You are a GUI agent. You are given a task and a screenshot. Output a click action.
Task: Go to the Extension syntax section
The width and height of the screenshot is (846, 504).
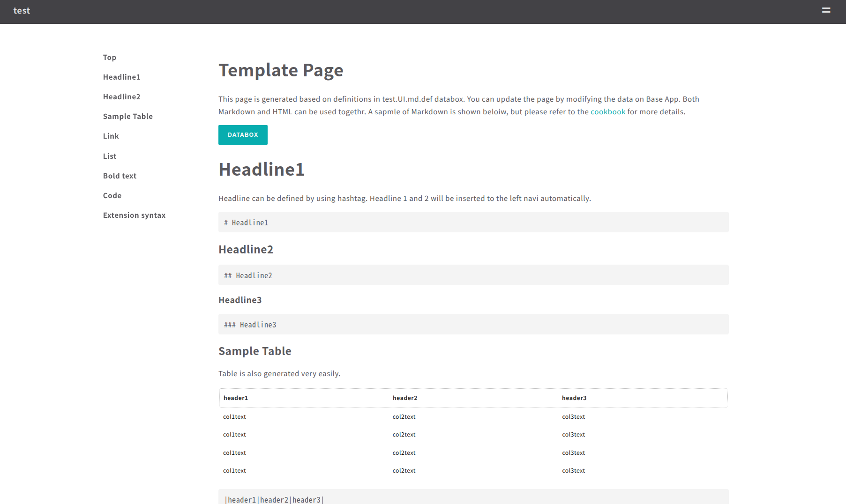click(134, 215)
